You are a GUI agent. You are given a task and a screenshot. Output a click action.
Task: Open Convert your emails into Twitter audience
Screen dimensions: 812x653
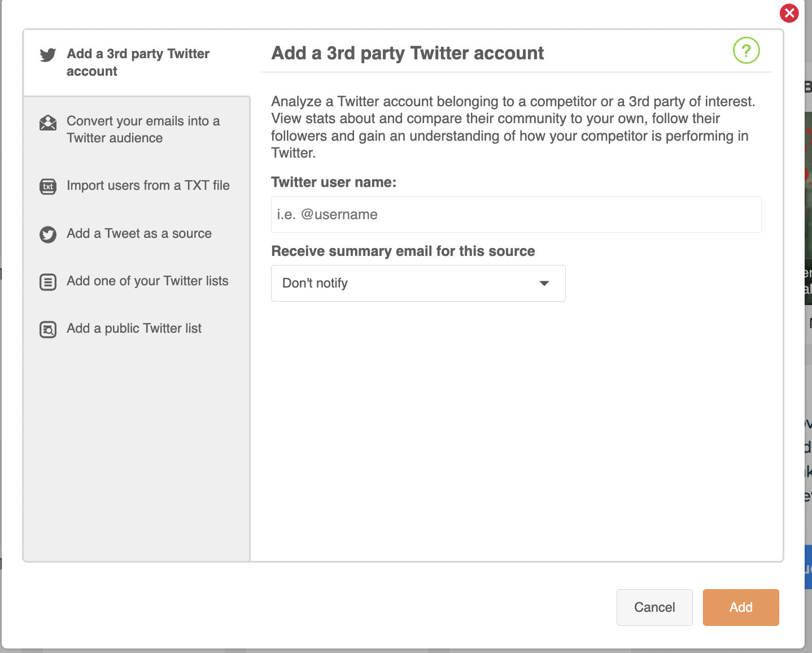(137, 129)
